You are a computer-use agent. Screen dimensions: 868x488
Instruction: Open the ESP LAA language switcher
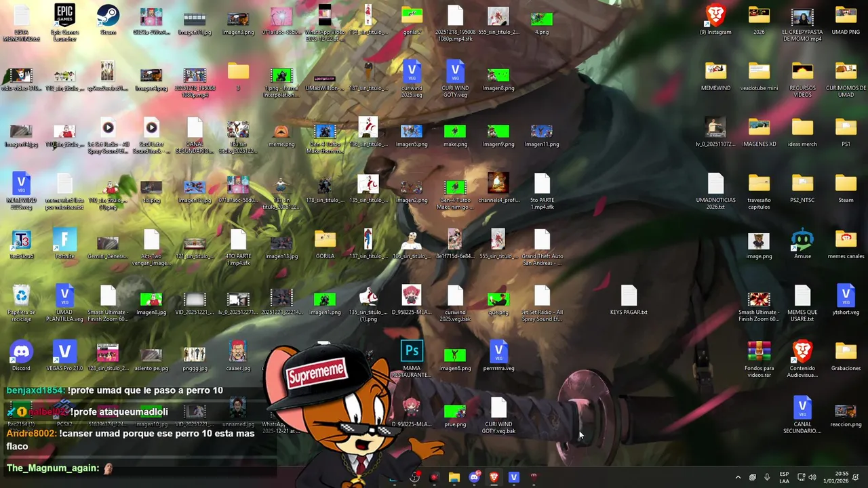784,477
